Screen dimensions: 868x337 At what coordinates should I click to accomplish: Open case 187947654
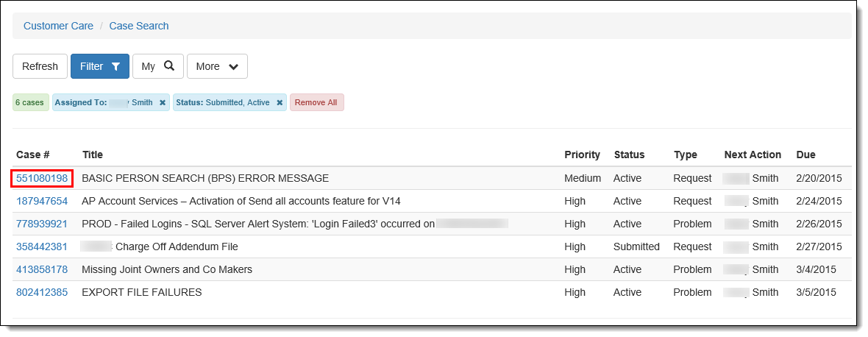[x=42, y=201]
